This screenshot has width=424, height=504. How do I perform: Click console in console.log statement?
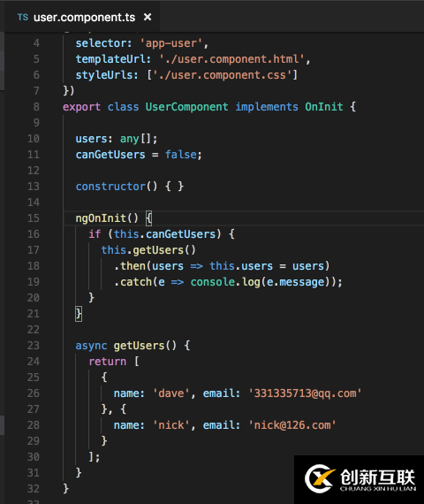click(212, 282)
